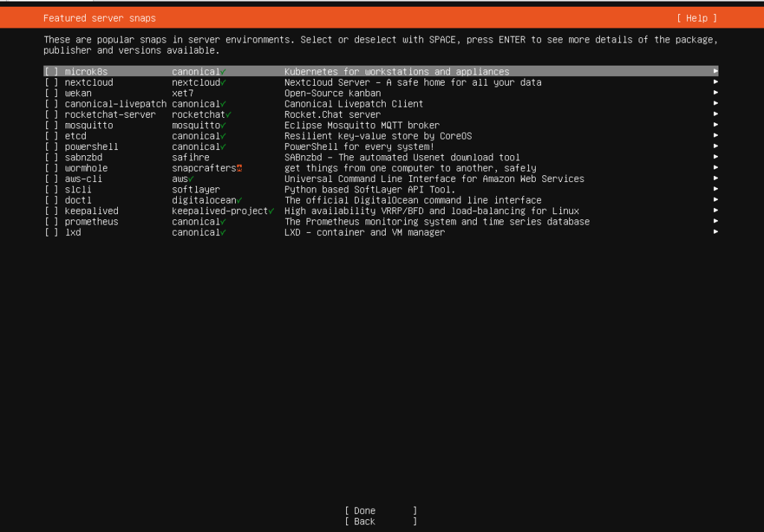
Task: Toggle the microk8s snap checkbox
Action: [51, 72]
